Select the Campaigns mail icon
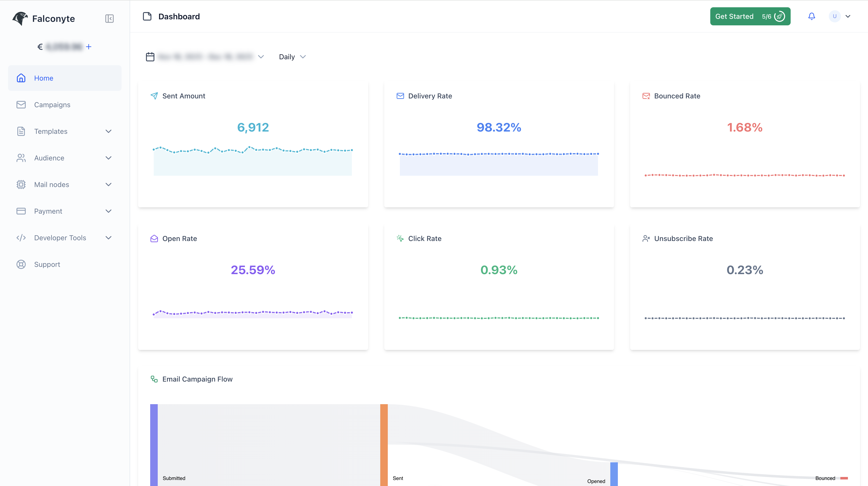 coord(21,105)
